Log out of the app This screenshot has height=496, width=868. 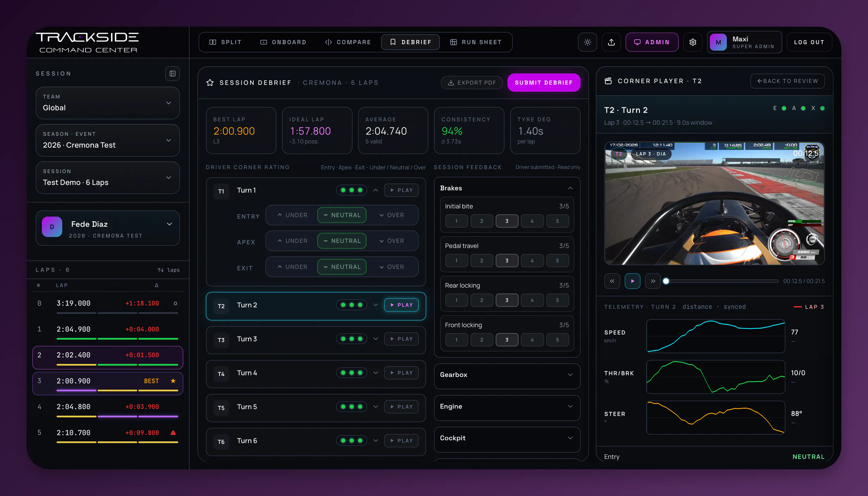pos(809,42)
